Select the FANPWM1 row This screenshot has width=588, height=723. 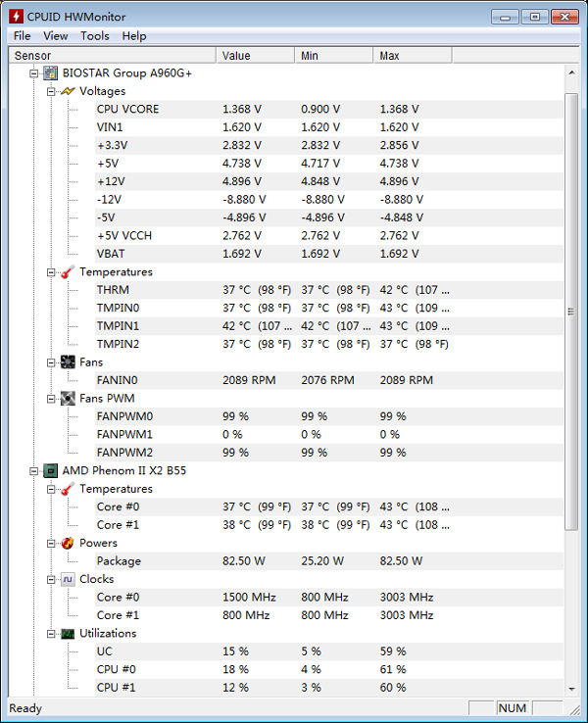click(329, 434)
